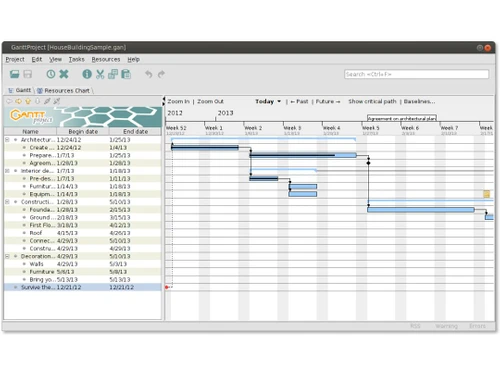Open the View menu
The height and width of the screenshot is (375, 500).
[55, 59]
